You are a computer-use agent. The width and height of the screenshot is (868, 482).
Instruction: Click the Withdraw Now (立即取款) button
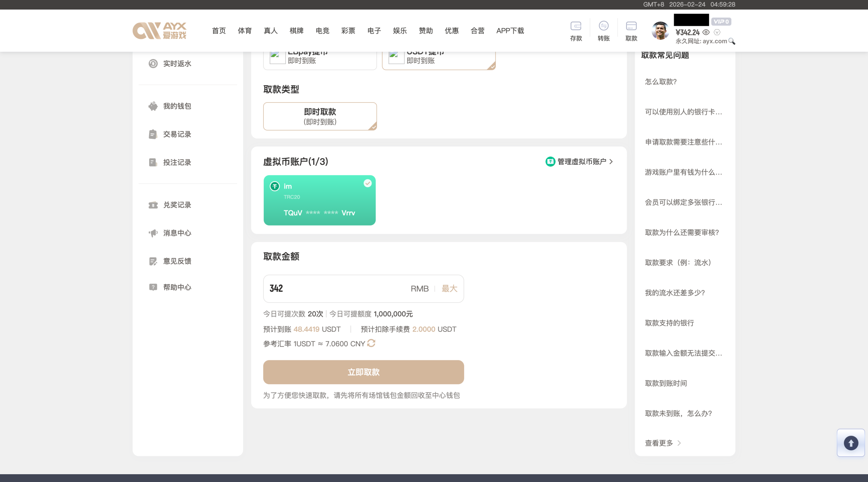click(363, 372)
